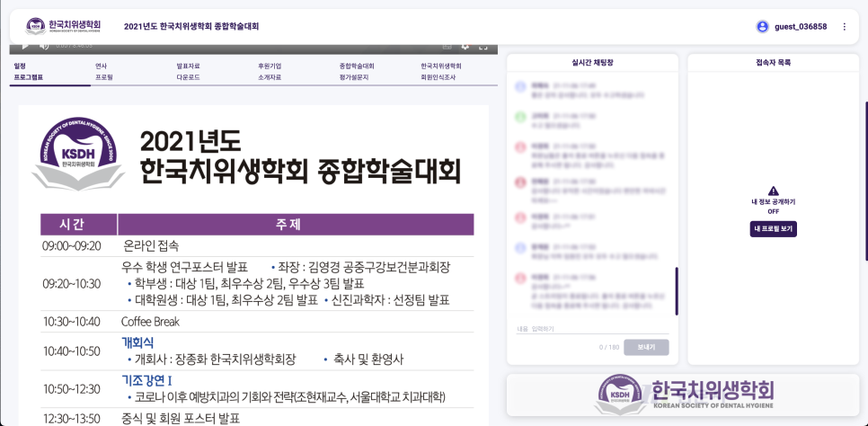The height and width of the screenshot is (426, 868).
Task: Click the 한국치위생학회 banner below the chat
Action: pyautogui.click(x=683, y=395)
